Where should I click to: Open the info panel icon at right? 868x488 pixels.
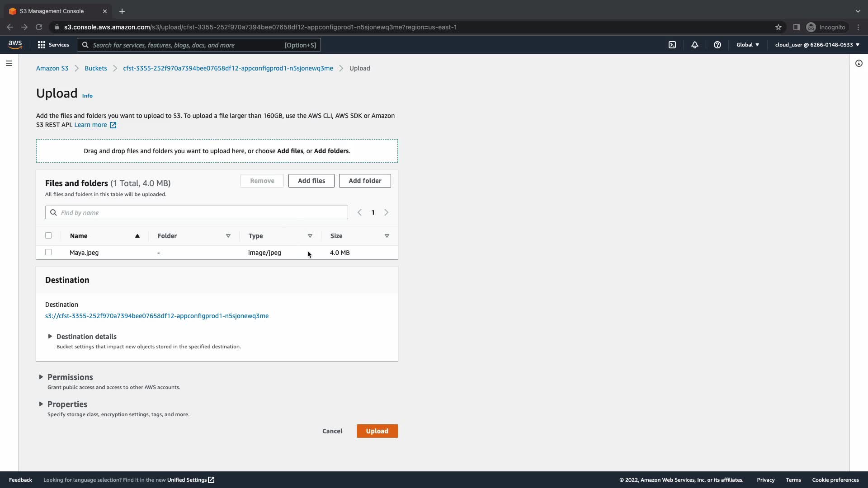[859, 63]
